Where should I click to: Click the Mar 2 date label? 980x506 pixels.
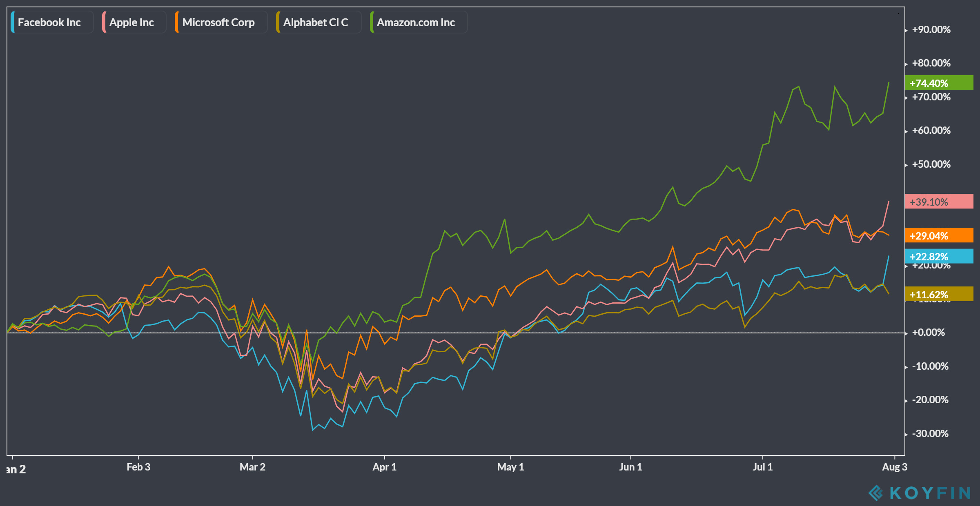click(x=252, y=467)
